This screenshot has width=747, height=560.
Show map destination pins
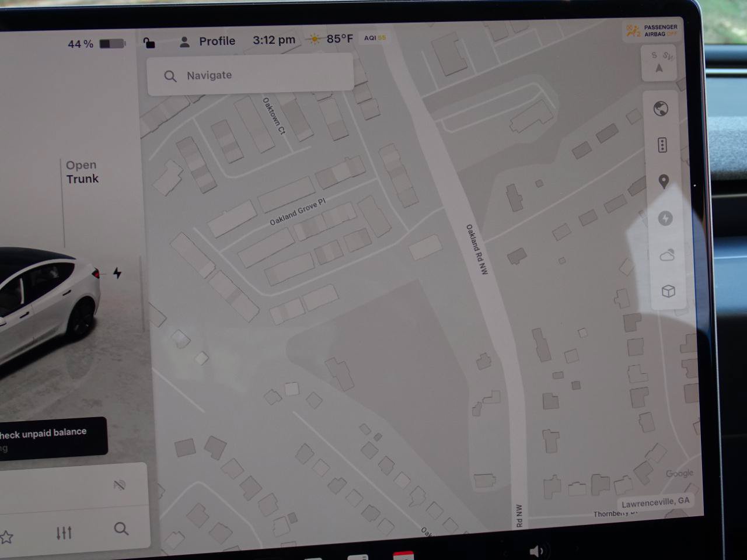664,181
